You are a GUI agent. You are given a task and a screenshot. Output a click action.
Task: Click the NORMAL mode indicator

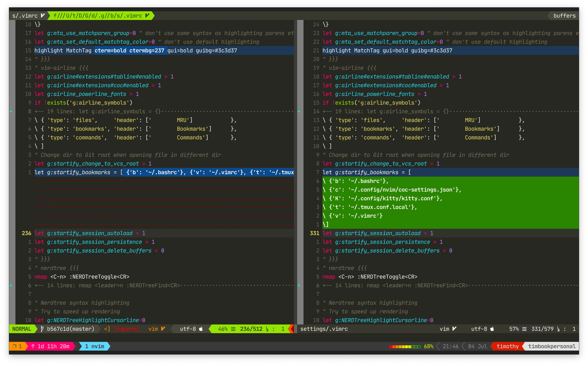coord(22,329)
